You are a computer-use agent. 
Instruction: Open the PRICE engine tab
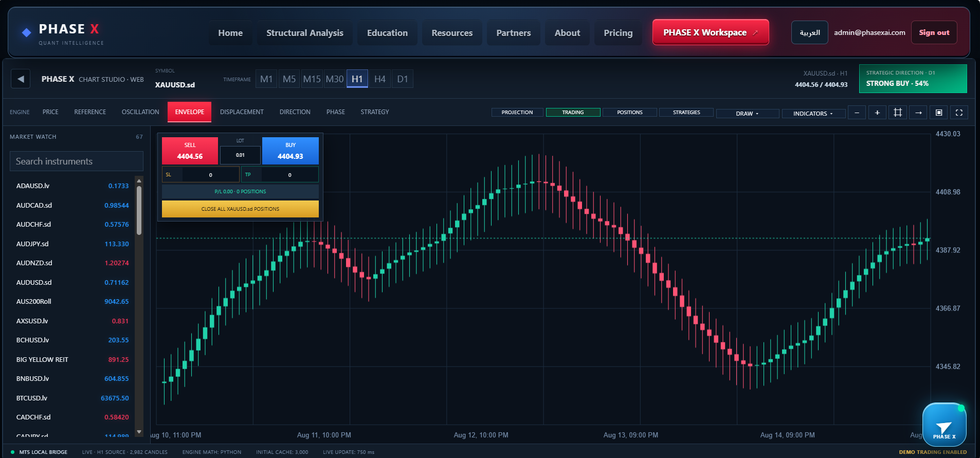click(50, 112)
